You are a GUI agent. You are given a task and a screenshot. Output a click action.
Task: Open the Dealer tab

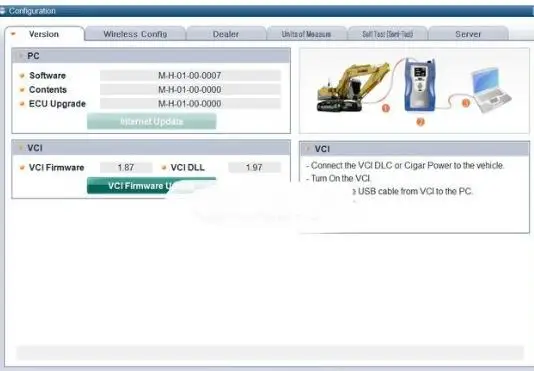[x=226, y=34]
